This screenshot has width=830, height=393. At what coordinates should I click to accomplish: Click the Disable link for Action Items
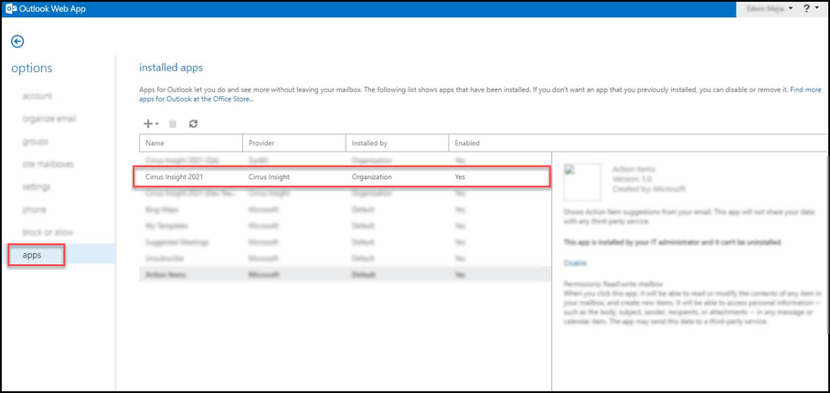(x=575, y=263)
